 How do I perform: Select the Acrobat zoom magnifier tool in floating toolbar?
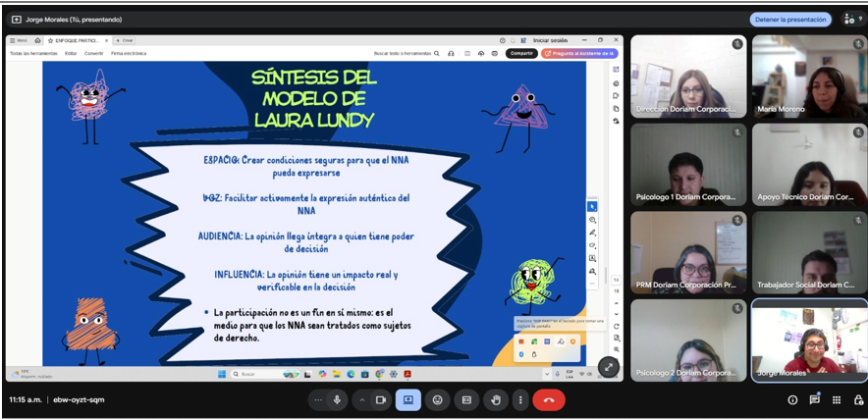pos(592,220)
